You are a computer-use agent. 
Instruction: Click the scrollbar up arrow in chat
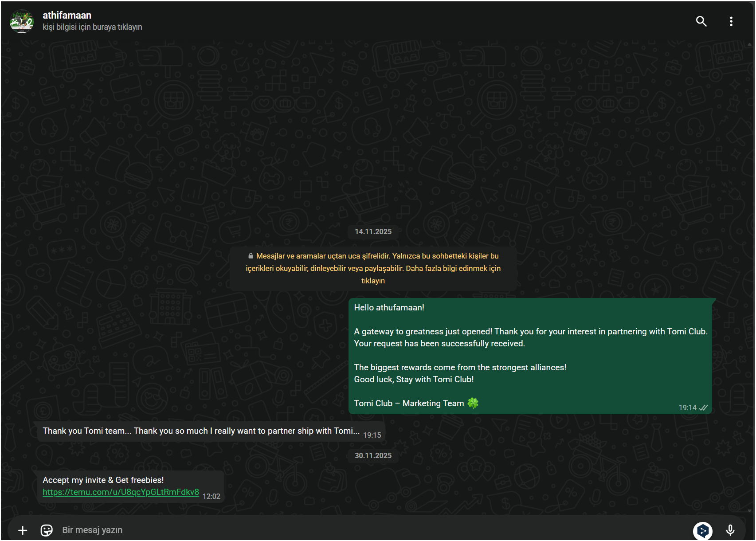[x=750, y=44]
